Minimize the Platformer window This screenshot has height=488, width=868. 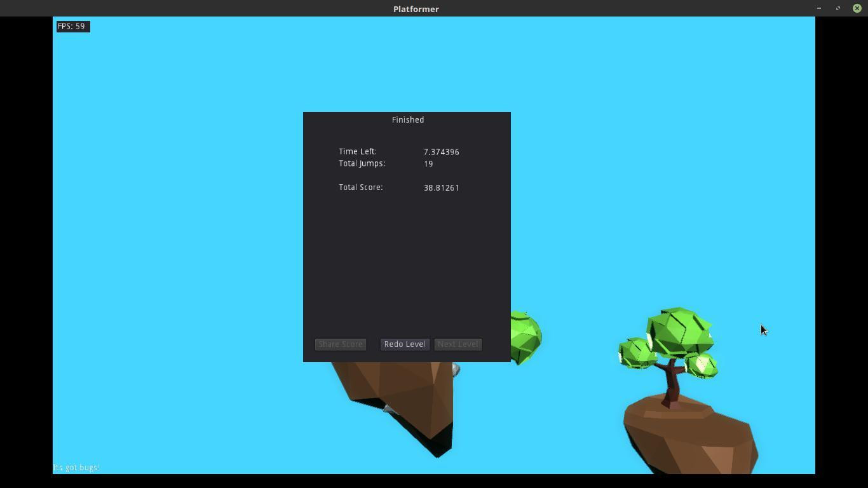tap(819, 8)
